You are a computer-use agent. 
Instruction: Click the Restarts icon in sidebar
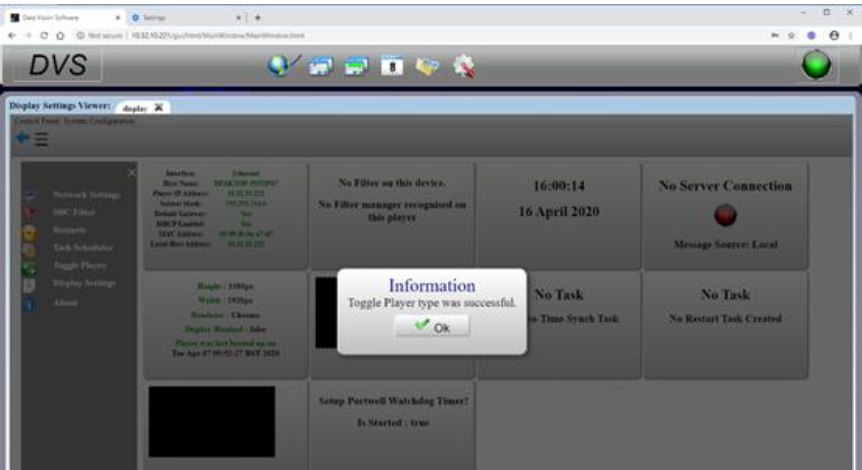[x=29, y=230]
